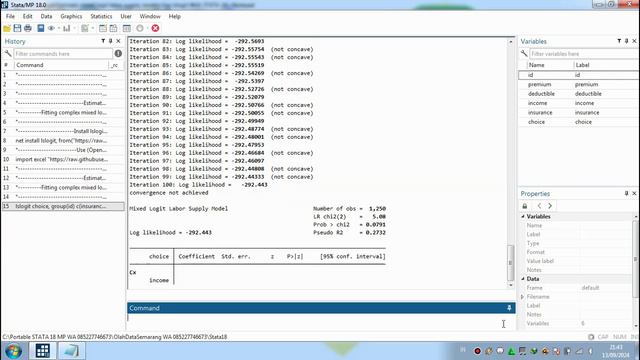Open the Variables Manager icon

pos(127,28)
